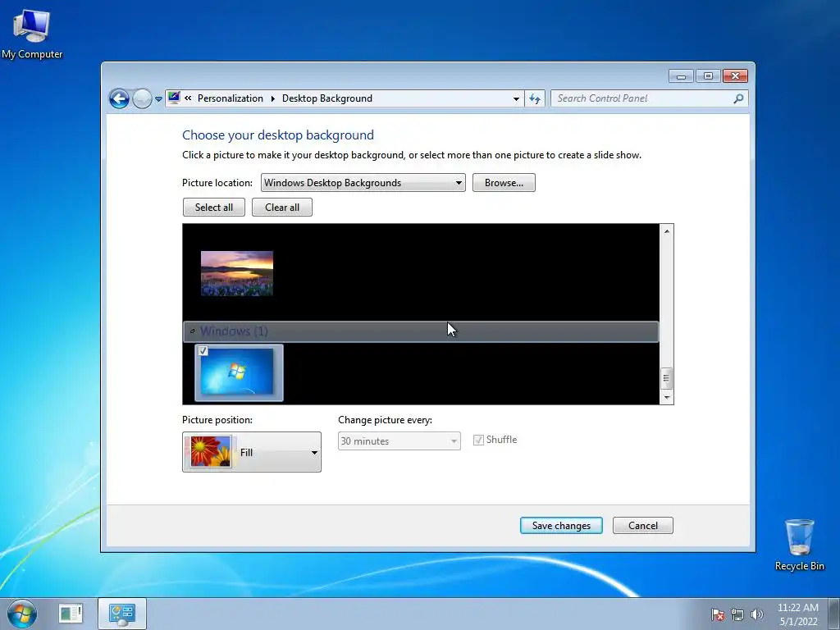Click the magnifier search icon

click(x=739, y=98)
